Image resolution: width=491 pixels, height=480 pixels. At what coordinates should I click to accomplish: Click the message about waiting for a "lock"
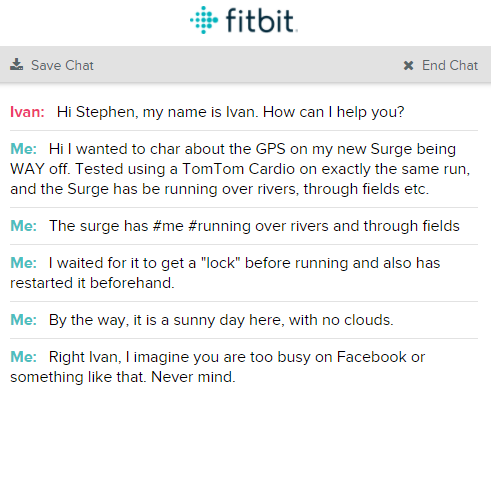point(225,273)
